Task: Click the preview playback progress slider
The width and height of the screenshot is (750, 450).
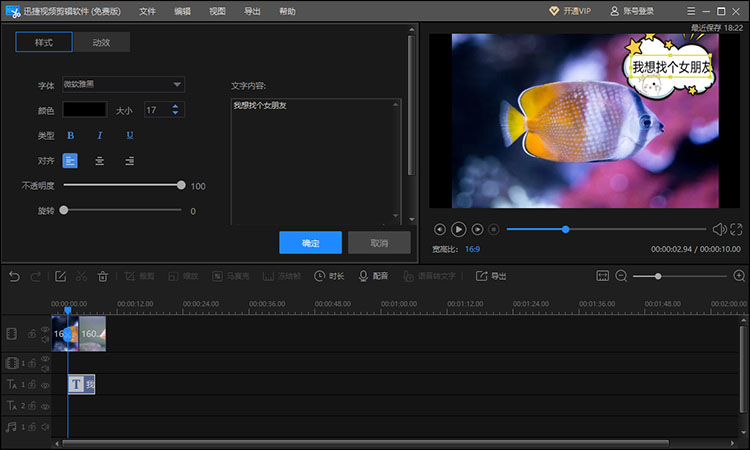Action: [x=606, y=230]
